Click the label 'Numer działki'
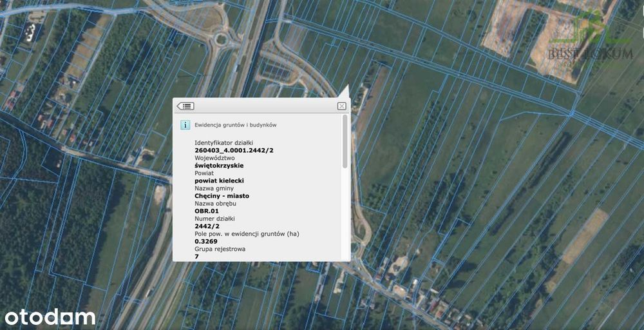Image resolution: width=644 pixels, height=330 pixels. (214, 218)
